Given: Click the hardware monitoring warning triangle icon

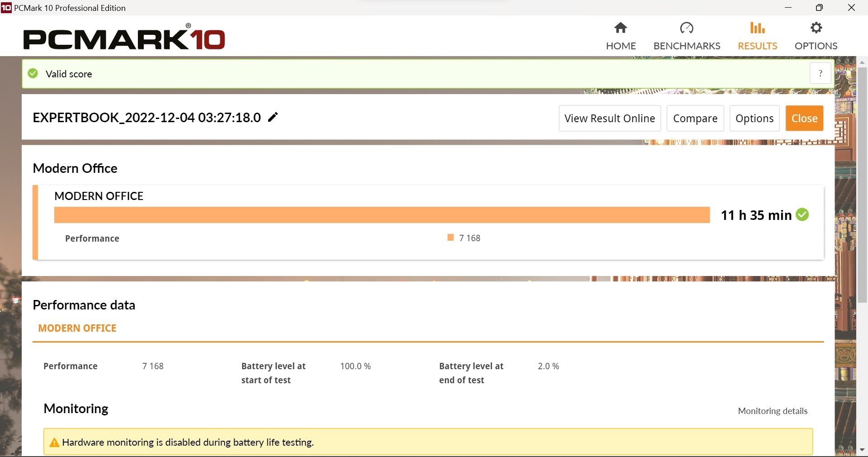Looking at the screenshot, I should (x=54, y=443).
